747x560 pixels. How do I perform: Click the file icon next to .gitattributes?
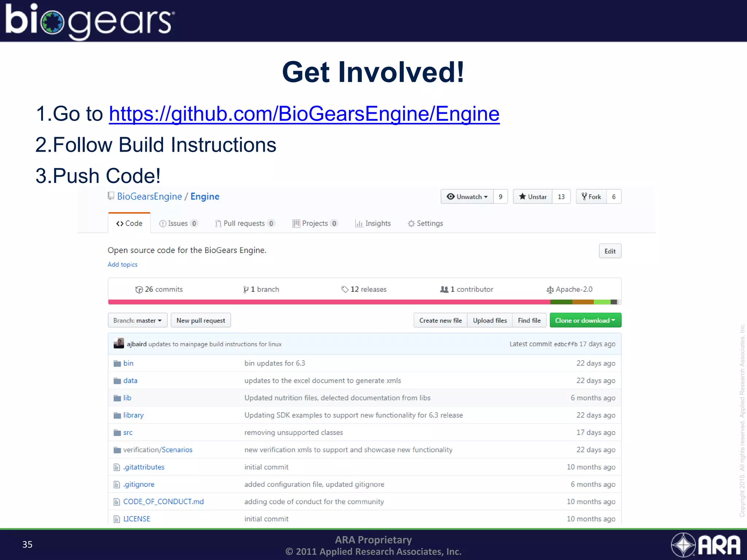click(x=117, y=467)
